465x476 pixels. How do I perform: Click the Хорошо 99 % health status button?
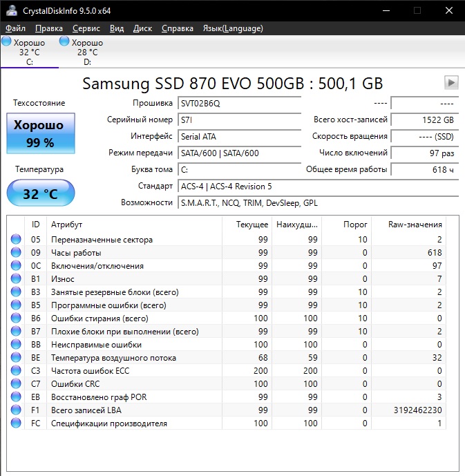tap(40, 133)
